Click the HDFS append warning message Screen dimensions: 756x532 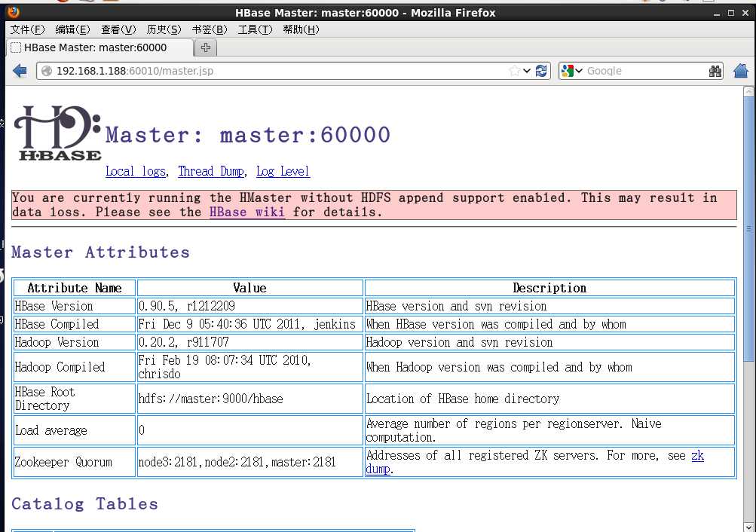[374, 205]
